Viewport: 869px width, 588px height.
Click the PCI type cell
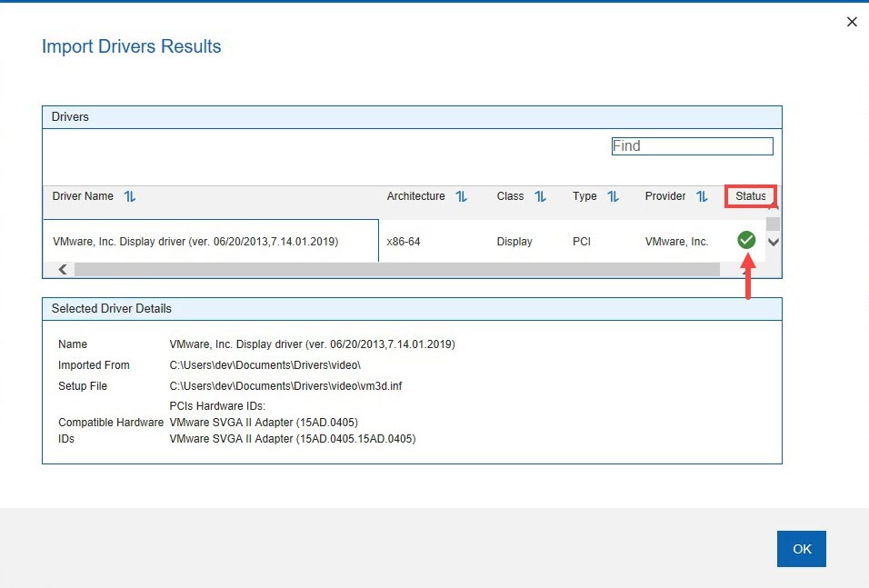coord(582,242)
